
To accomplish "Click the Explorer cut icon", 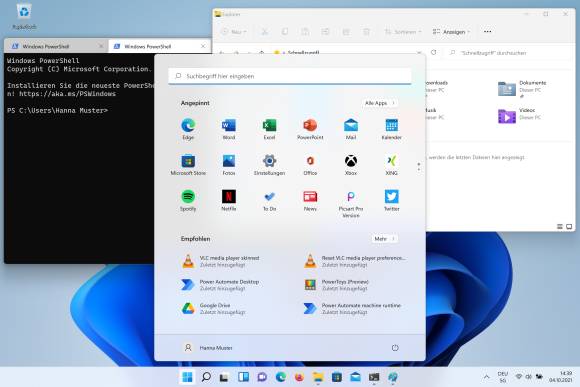I will 264,32.
